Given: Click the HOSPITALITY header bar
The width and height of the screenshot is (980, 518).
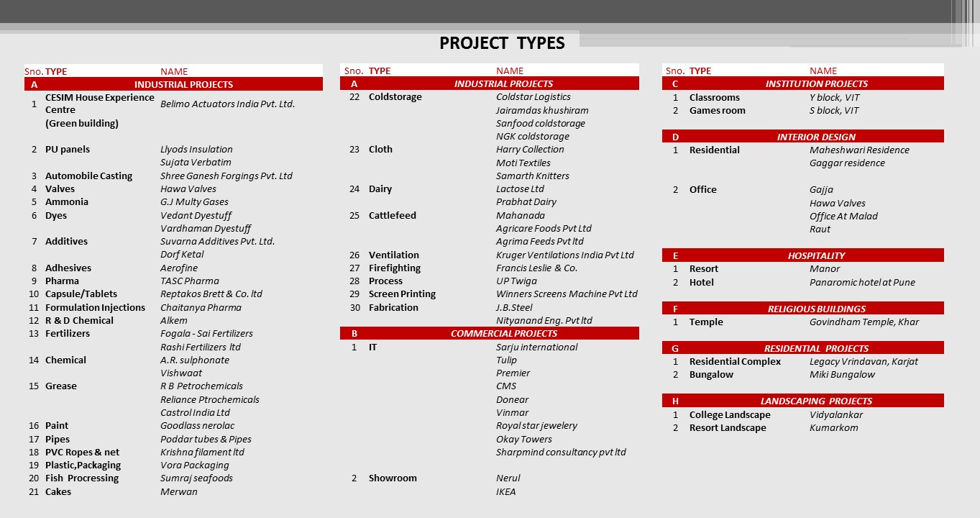Looking at the screenshot, I should point(802,255).
